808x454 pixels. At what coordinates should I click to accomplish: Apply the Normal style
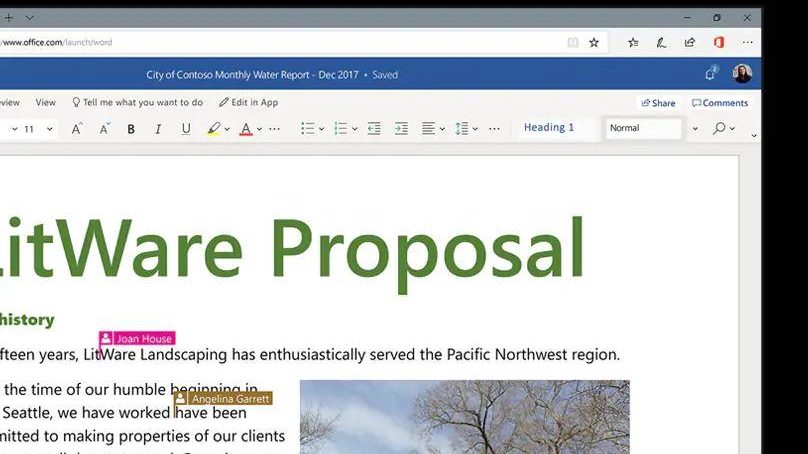(x=644, y=128)
